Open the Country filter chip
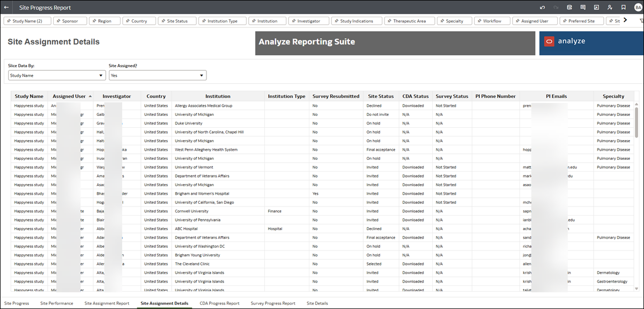 [x=139, y=21]
